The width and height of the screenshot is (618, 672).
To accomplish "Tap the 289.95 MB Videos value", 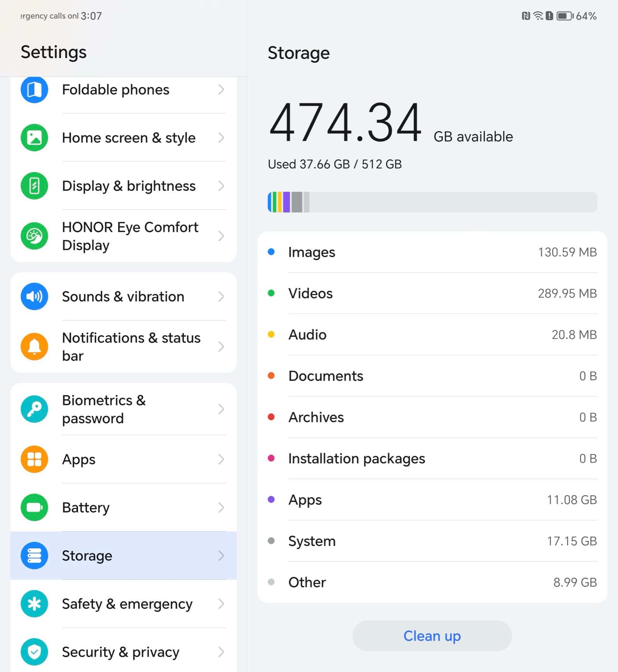I will point(567,293).
